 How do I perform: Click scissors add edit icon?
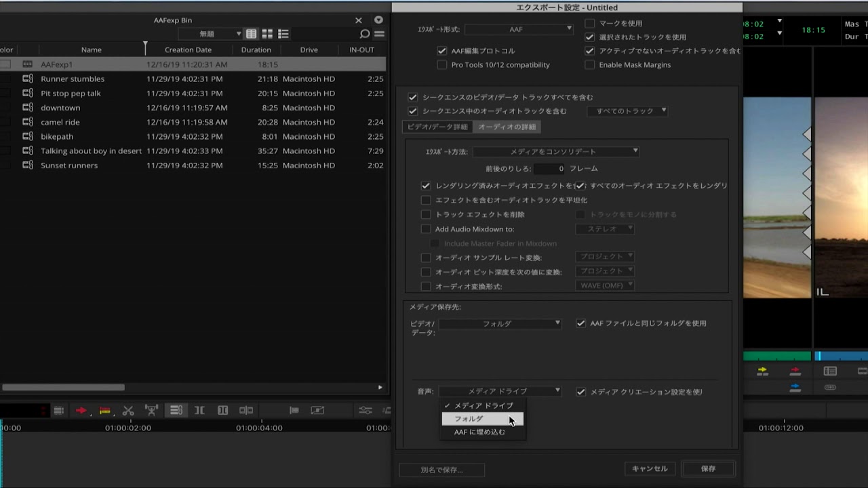pyautogui.click(x=128, y=410)
